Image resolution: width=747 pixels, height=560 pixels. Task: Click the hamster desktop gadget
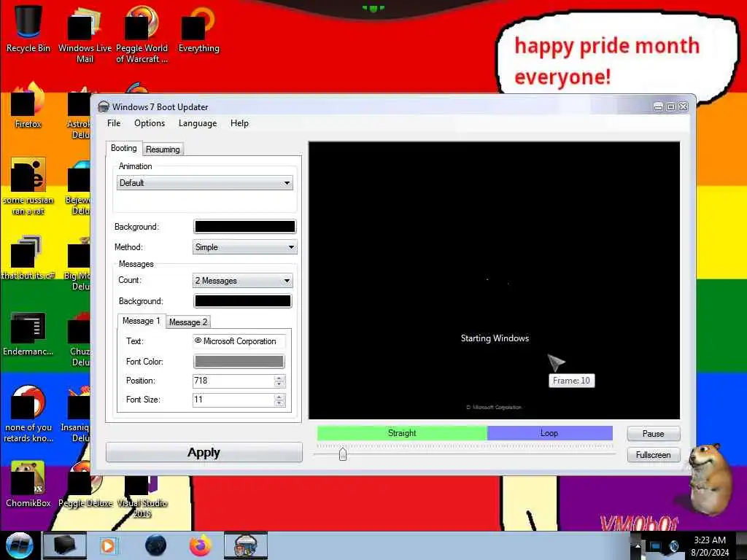pyautogui.click(x=710, y=478)
